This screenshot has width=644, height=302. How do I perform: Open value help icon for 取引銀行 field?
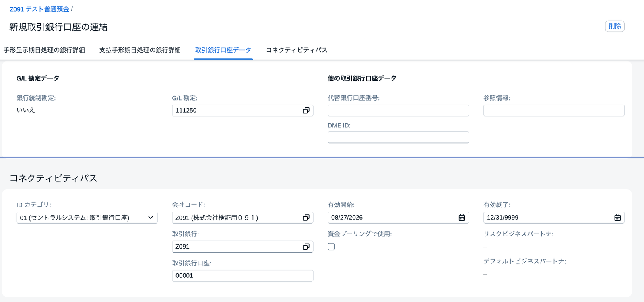click(x=306, y=247)
